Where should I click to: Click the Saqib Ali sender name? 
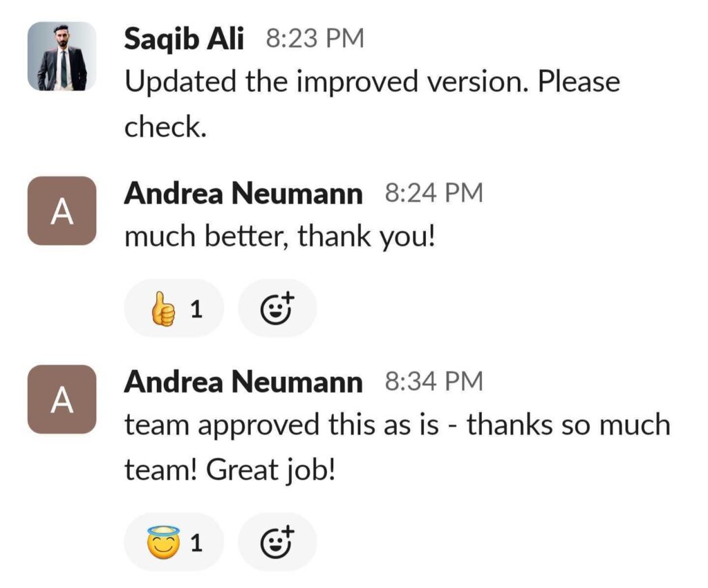click(x=183, y=39)
